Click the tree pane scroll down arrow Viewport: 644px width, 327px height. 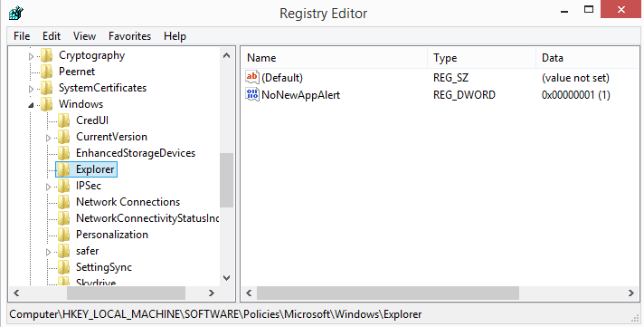tap(226, 278)
